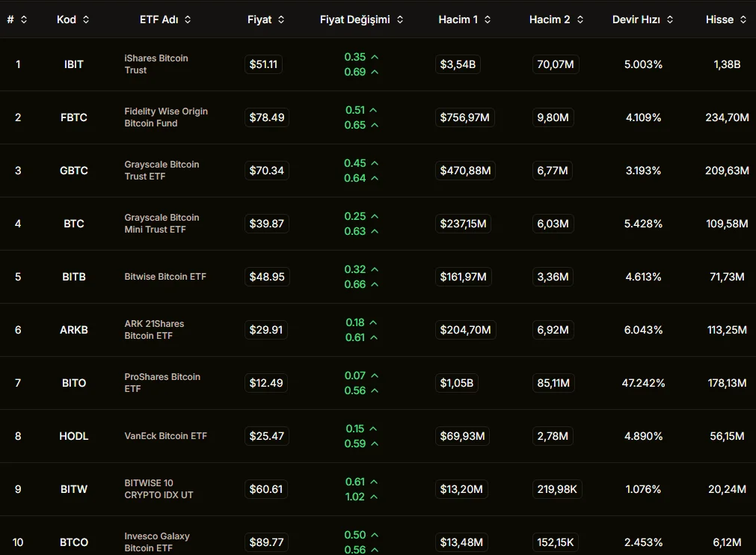The image size is (756, 555).
Task: Sort by Hisse column arrows
Action: tap(743, 19)
